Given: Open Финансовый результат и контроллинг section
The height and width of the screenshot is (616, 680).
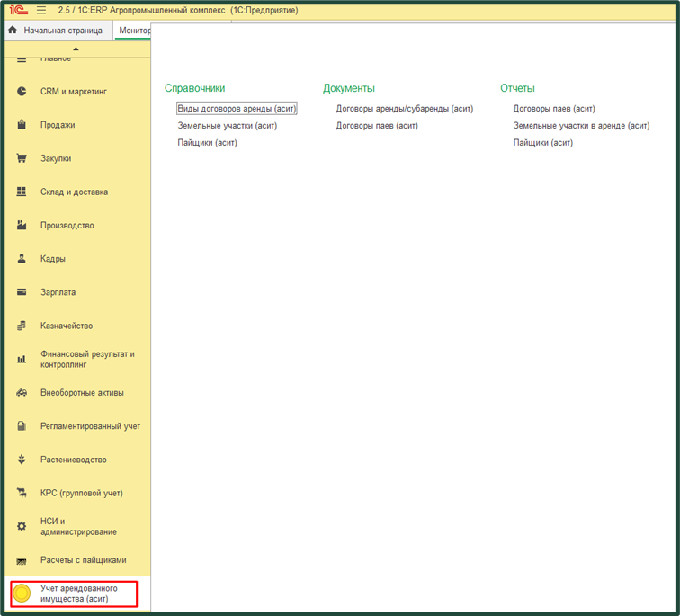Looking at the screenshot, I should click(87, 359).
